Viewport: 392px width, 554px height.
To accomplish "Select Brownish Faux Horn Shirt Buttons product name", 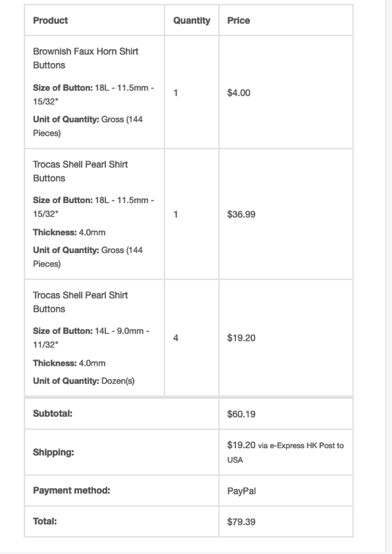I will 86,58.
